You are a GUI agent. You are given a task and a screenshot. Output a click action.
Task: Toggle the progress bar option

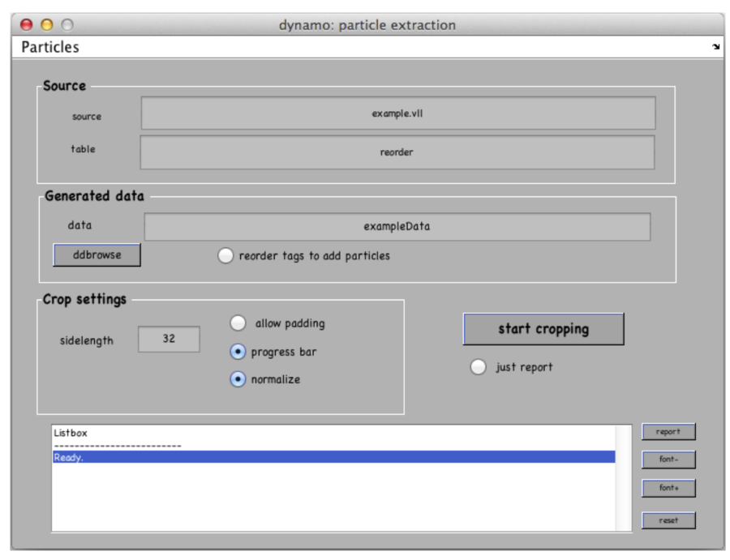[x=238, y=352]
